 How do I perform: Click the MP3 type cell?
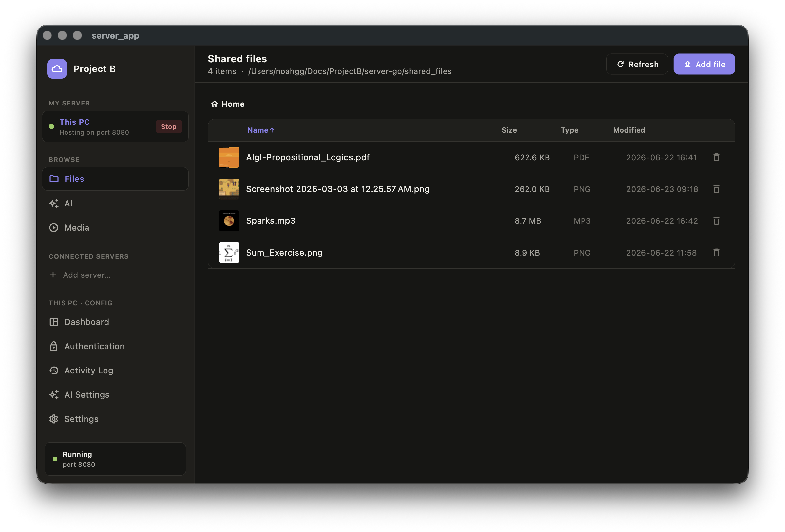click(582, 220)
